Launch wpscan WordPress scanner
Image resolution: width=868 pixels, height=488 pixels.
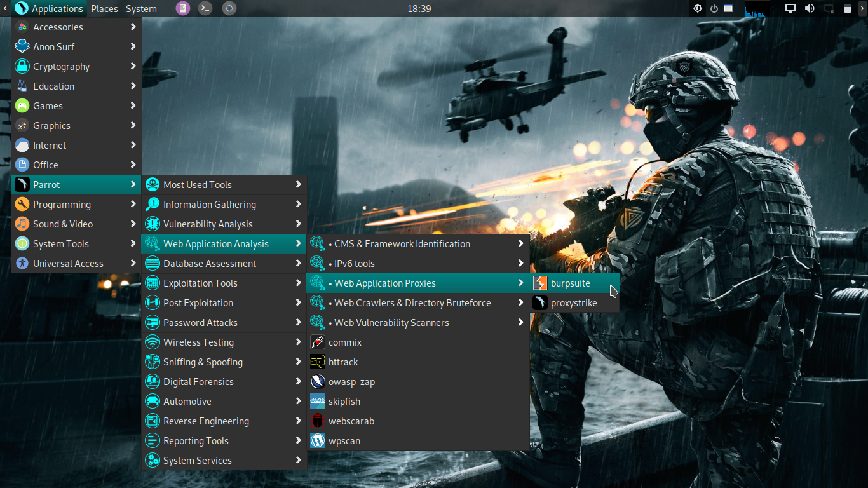click(x=343, y=440)
